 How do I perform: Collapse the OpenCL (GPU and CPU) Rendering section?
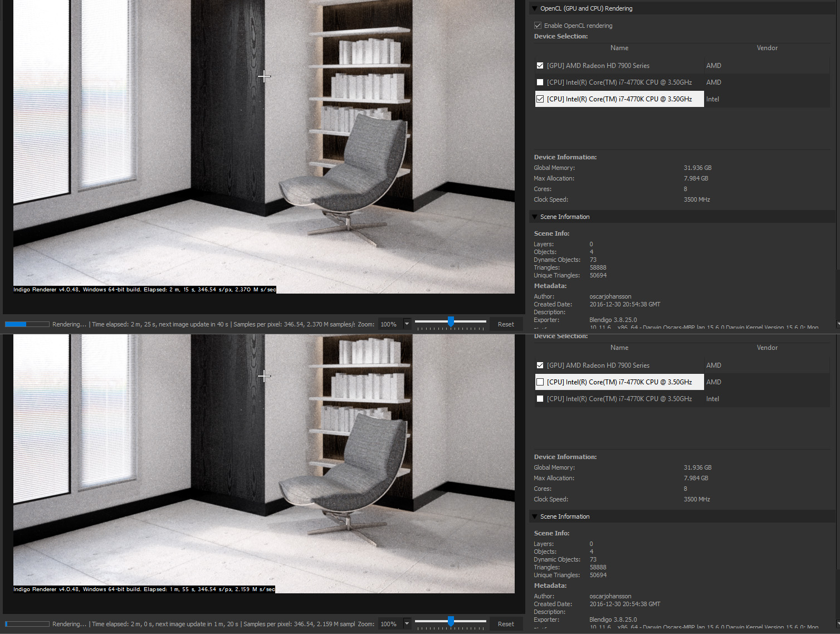point(535,8)
